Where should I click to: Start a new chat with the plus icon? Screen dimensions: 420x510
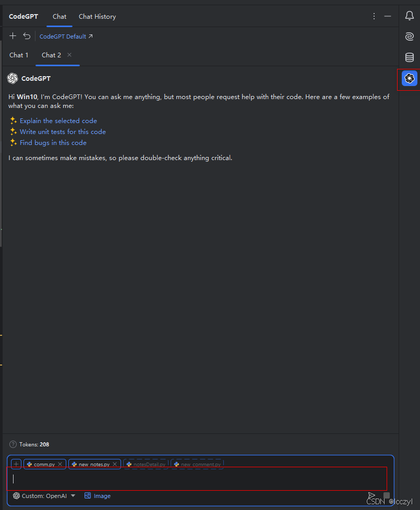13,36
